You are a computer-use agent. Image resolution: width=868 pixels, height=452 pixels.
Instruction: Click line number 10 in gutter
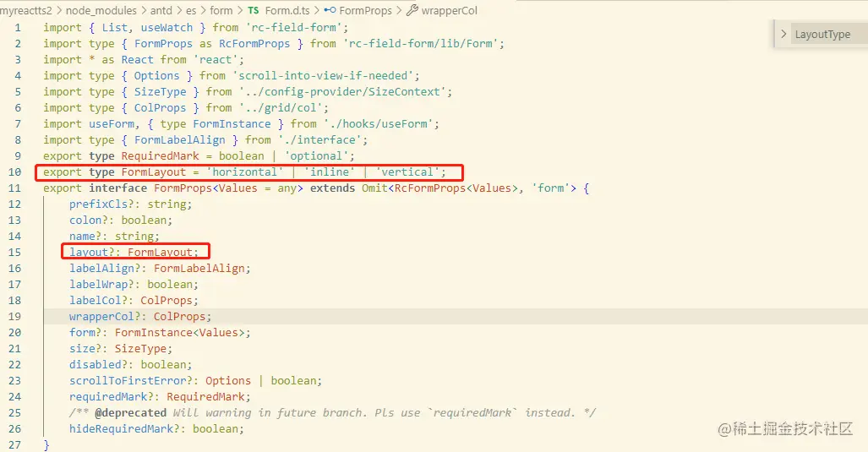tap(14, 172)
